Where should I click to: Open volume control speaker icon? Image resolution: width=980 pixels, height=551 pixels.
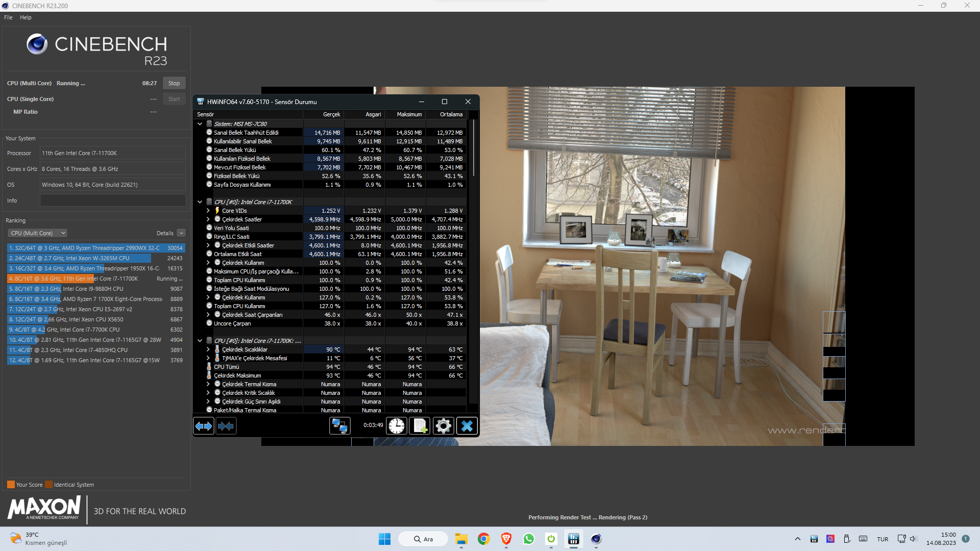point(914,539)
